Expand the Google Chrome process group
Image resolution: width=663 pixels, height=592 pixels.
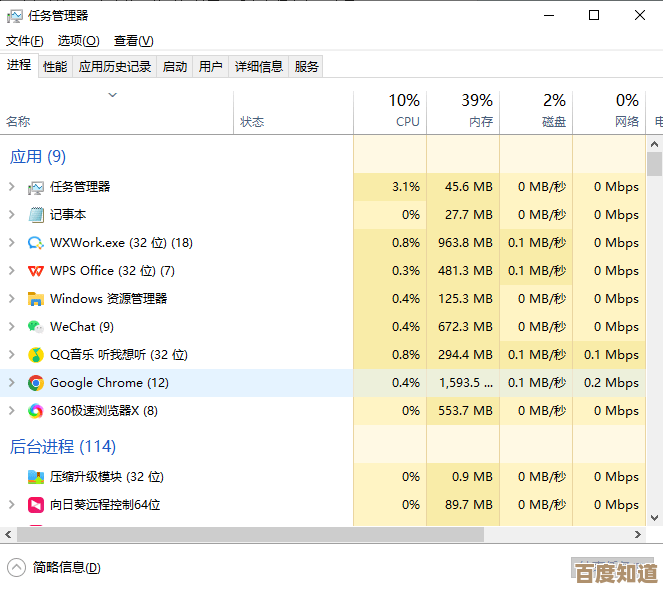point(12,382)
